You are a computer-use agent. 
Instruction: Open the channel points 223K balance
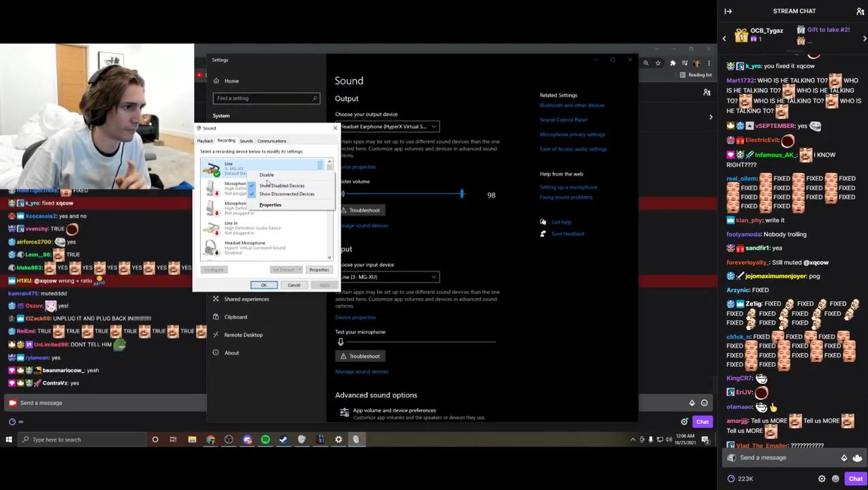[x=741, y=478]
